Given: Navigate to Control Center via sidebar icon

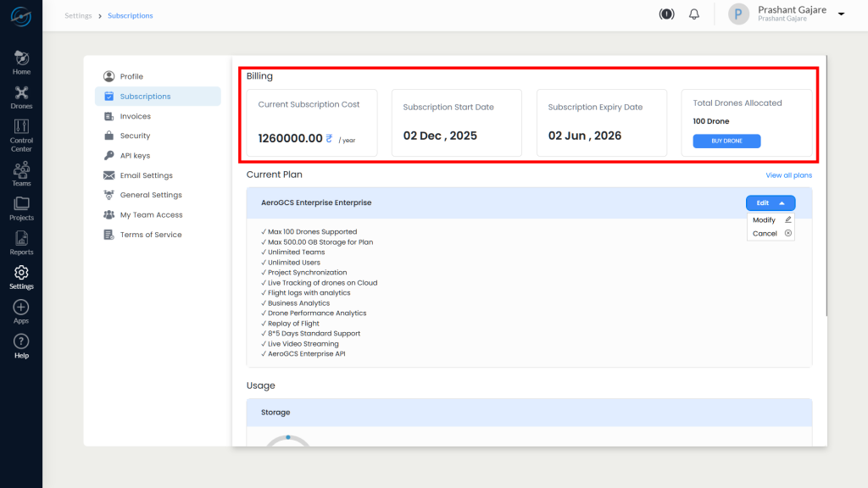Looking at the screenshot, I should [21, 131].
